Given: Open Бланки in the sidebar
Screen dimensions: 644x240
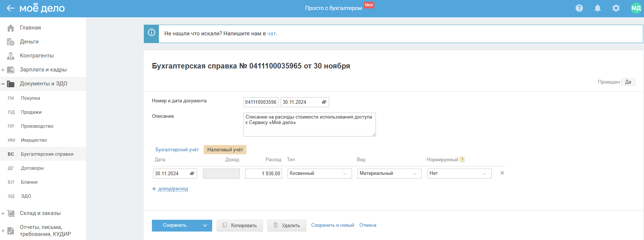Looking at the screenshot, I should [x=29, y=182].
